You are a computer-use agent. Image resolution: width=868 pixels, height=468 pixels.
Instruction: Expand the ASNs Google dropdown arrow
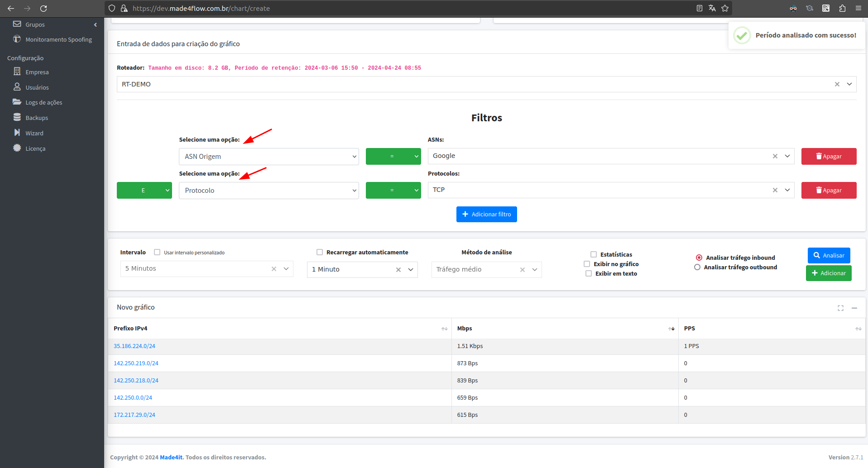787,156
